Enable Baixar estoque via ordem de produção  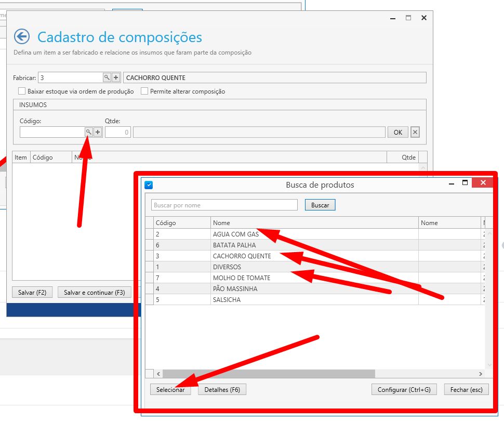22,91
